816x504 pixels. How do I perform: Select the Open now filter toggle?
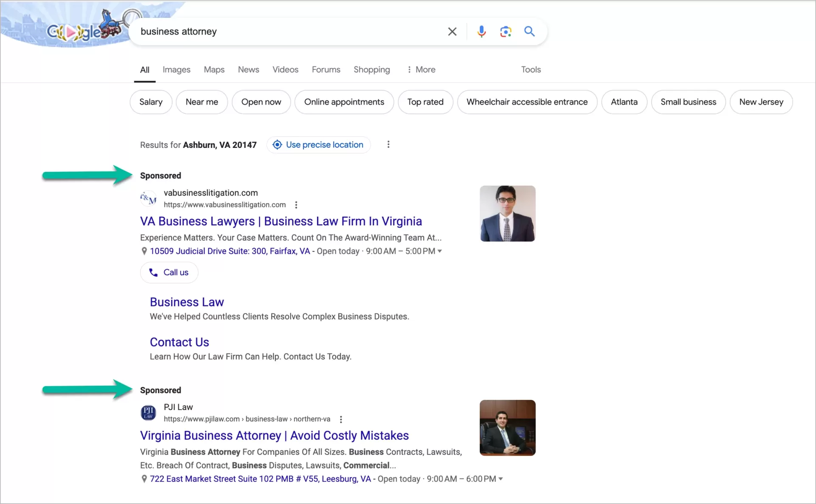pos(261,102)
